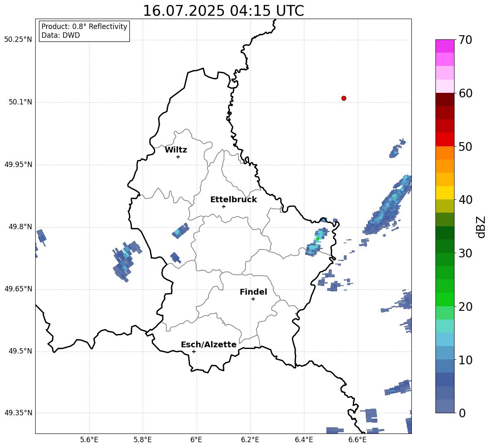Click the bright red swatch just above 50 dBZ
The height and width of the screenshot is (448, 491).
pos(445,139)
